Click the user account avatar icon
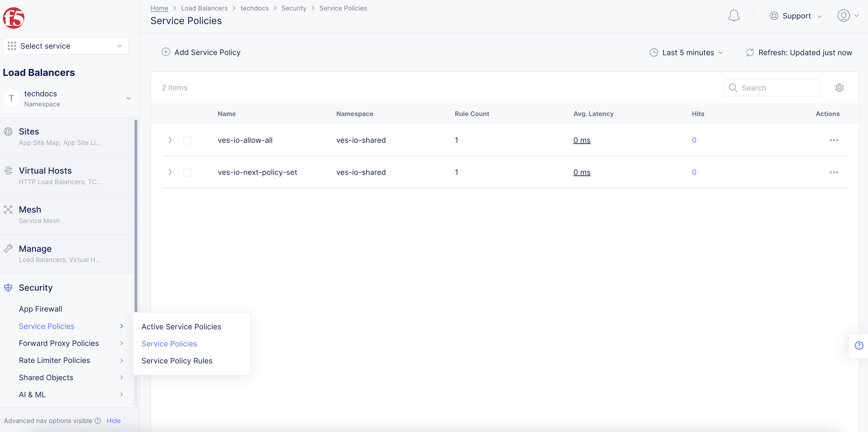 [x=843, y=16]
